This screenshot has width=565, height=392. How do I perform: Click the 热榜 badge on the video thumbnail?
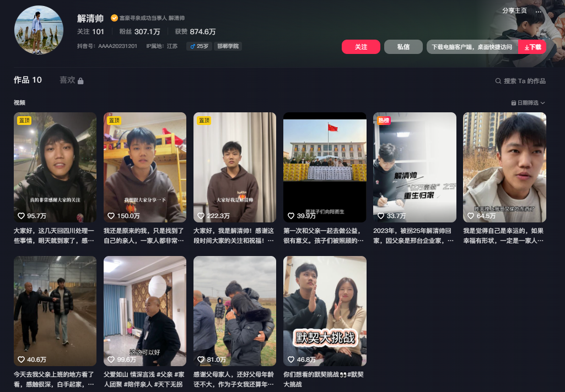(383, 121)
